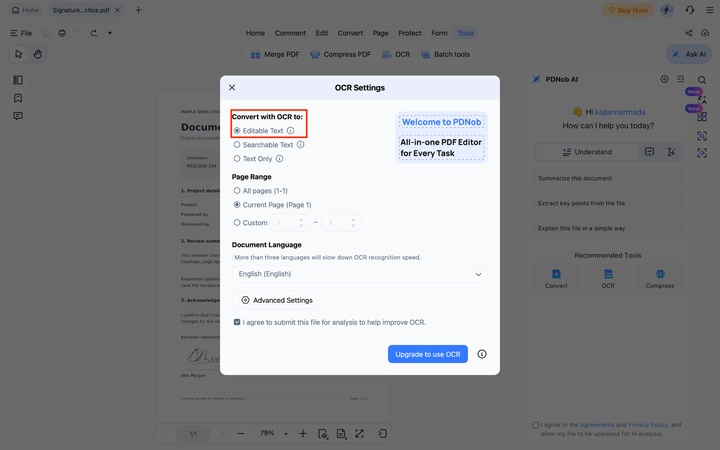Expand the quick access toolbar arrow
The height and width of the screenshot is (450, 720).
[110, 33]
